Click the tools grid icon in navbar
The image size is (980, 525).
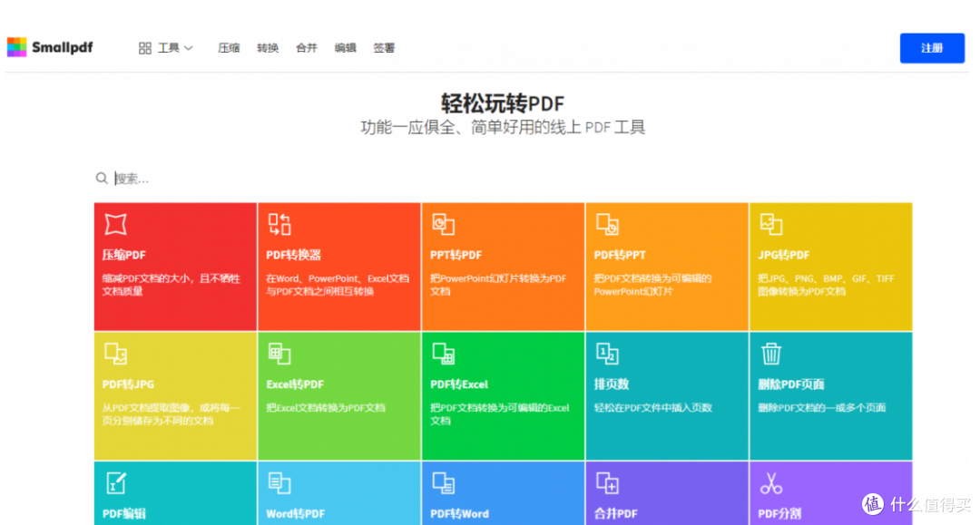[145, 48]
